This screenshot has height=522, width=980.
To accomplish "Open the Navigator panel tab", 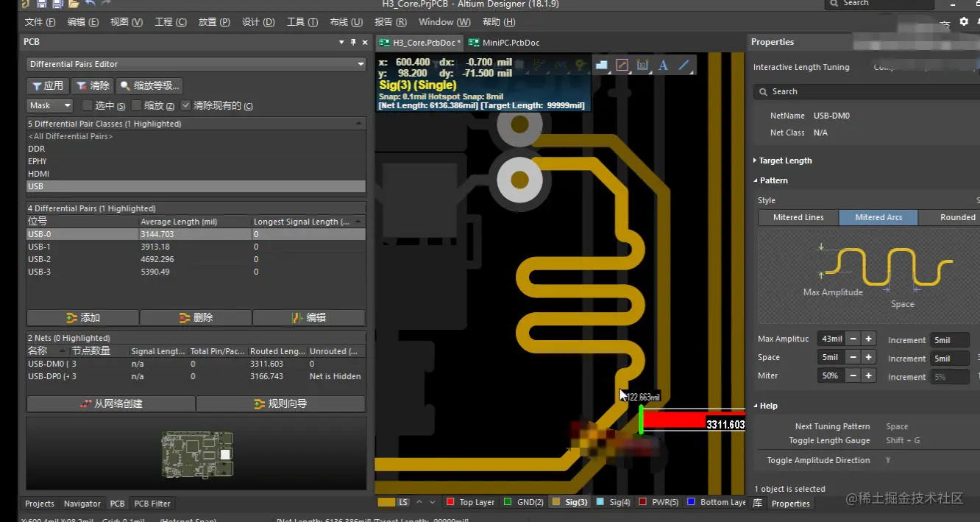I will 82,504.
